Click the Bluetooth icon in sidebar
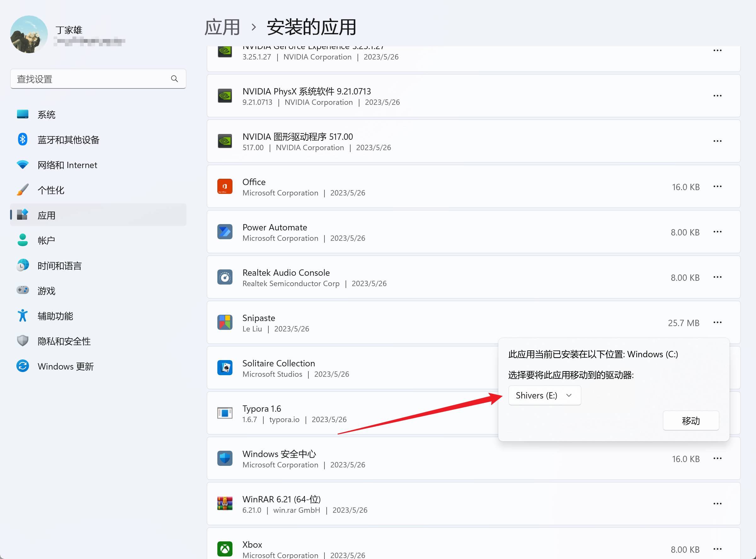This screenshot has width=756, height=559. (23, 139)
